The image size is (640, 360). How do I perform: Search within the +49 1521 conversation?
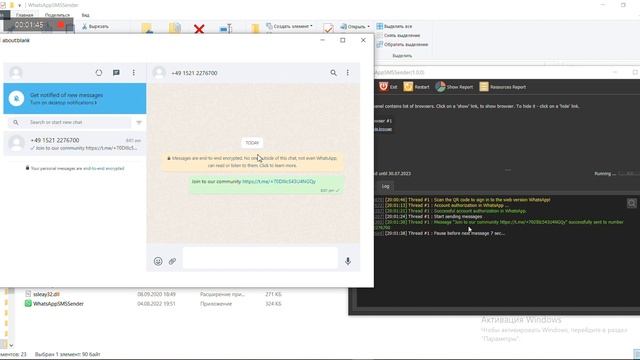(x=333, y=73)
